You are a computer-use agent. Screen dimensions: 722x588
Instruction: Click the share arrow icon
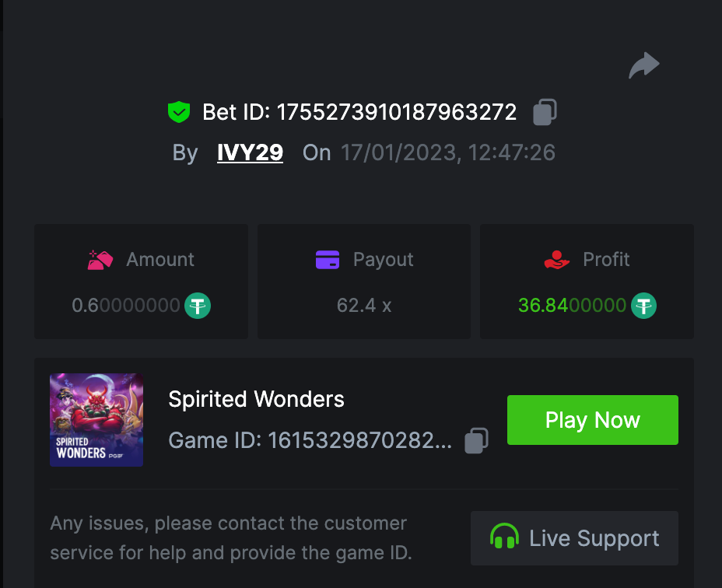(643, 66)
